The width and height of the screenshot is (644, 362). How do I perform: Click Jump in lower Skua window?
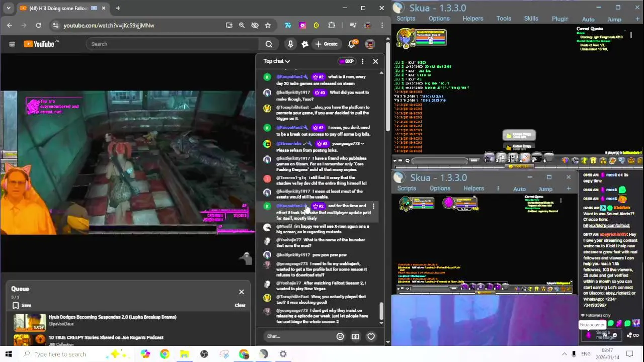coord(545,189)
